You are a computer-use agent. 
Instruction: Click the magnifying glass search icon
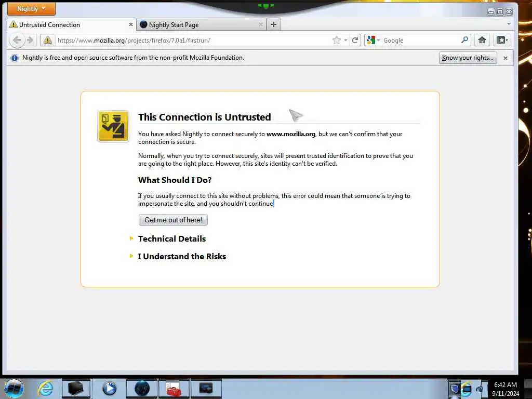click(465, 40)
